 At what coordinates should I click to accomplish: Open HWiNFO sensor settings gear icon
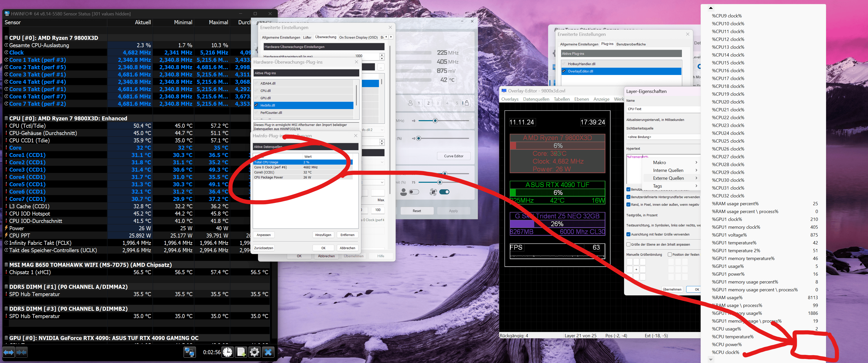tap(254, 352)
